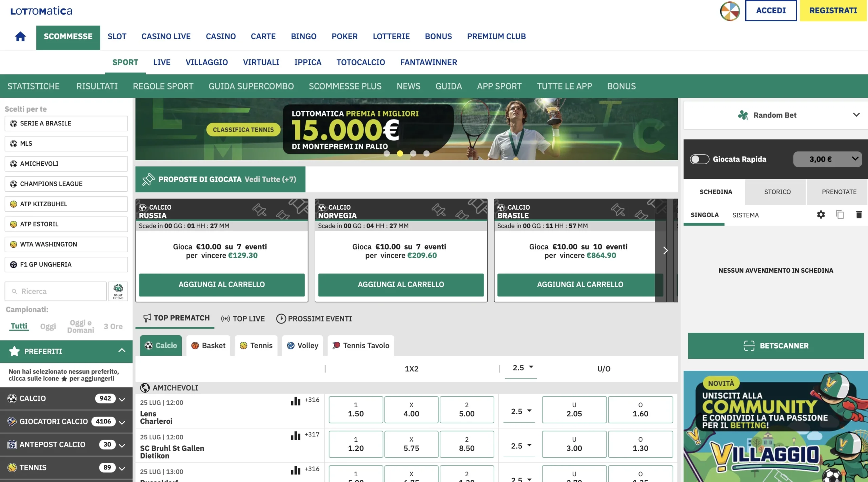Click the soccer ball icon on Serie A Brasile
This screenshot has width=868, height=482.
(14, 124)
